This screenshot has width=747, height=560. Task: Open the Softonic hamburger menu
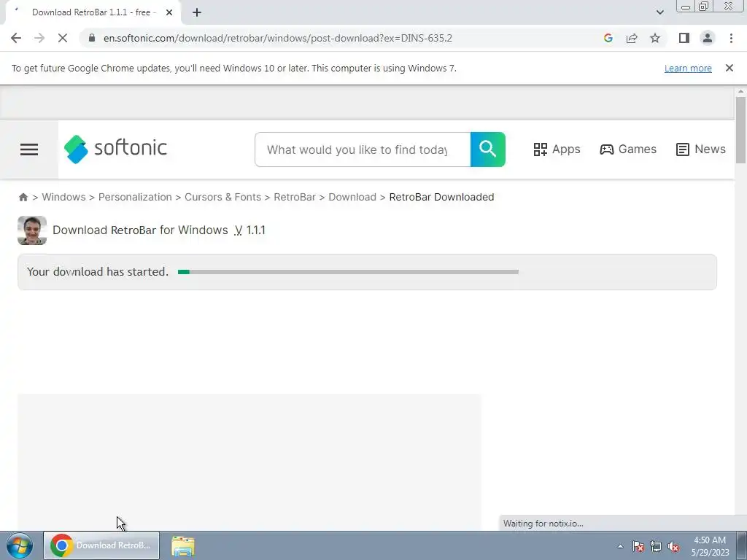point(29,149)
